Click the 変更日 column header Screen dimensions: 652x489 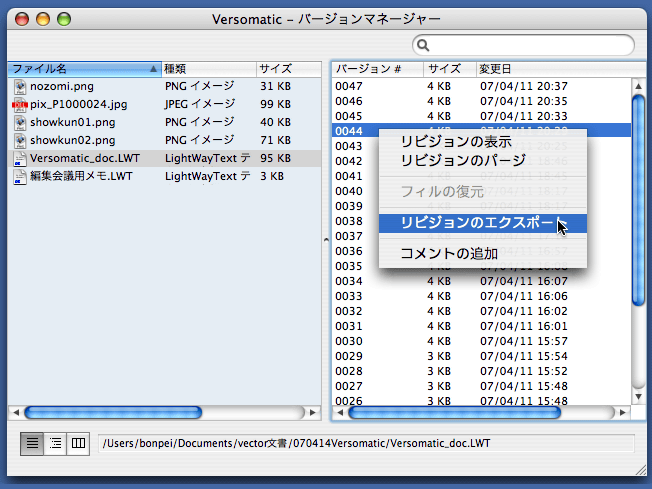click(x=559, y=69)
